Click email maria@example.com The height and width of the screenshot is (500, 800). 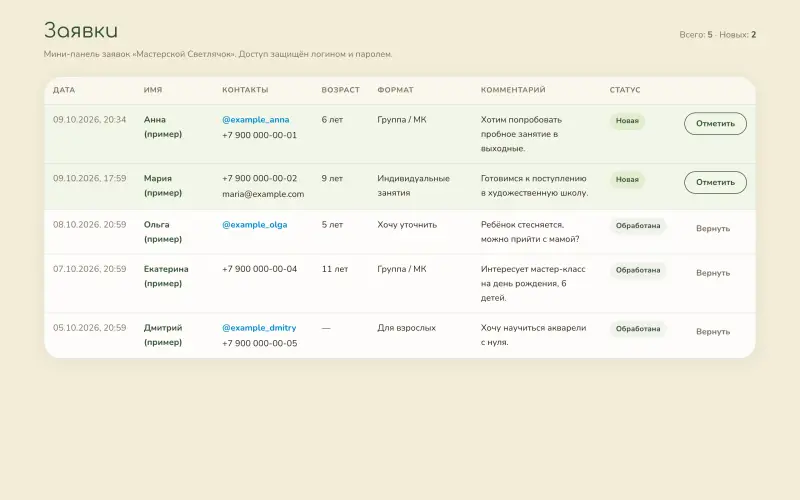click(263, 194)
